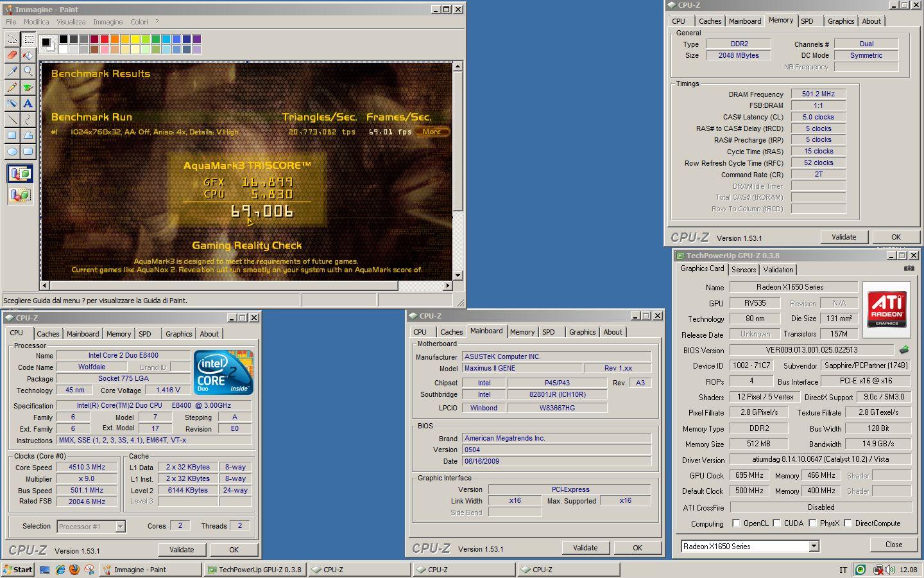Open the Immagine menu in Paint
This screenshot has width=924, height=578.
[x=108, y=22]
